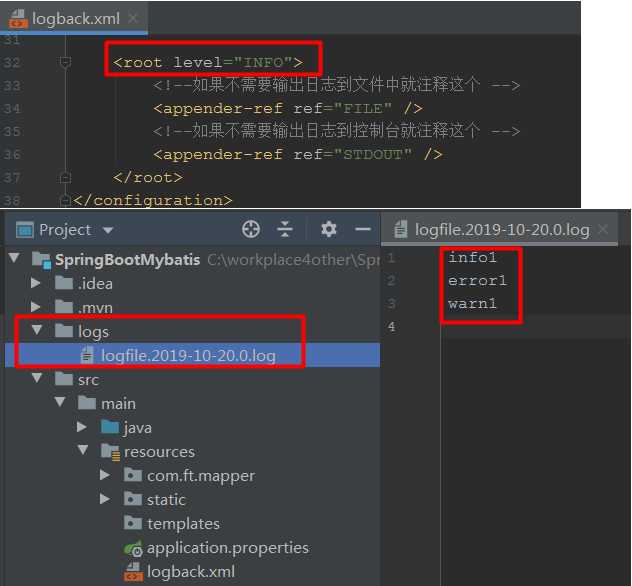This screenshot has height=586, width=632.
Task: Collapse the resources folder arrow
Action: coord(83,450)
